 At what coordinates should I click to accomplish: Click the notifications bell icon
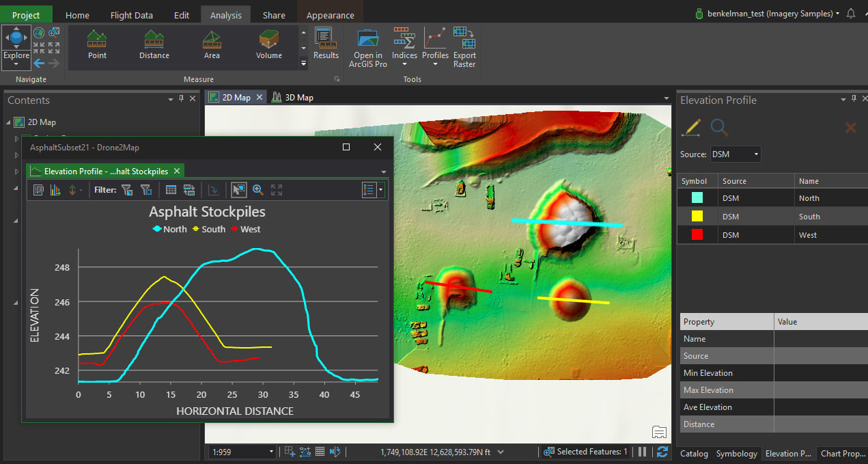pos(851,14)
